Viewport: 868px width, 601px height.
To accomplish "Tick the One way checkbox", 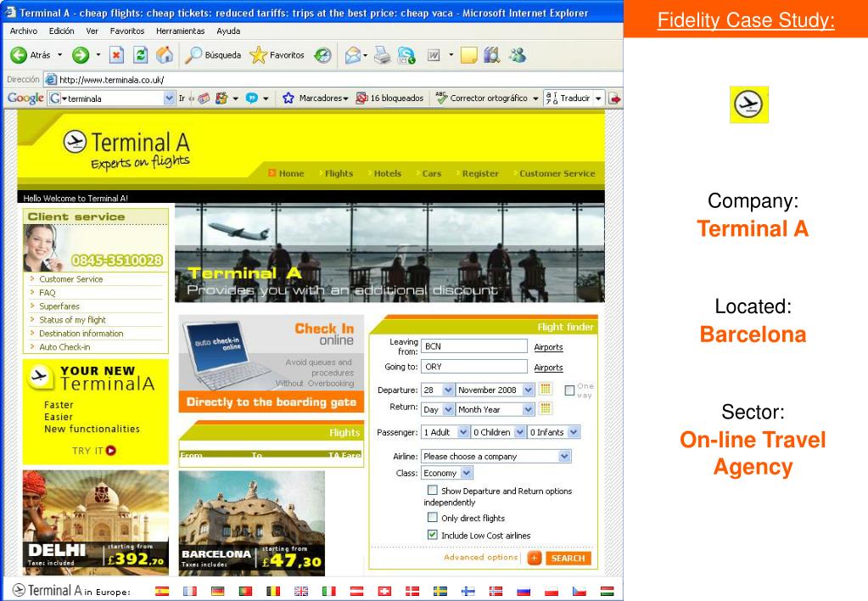I will (x=569, y=390).
